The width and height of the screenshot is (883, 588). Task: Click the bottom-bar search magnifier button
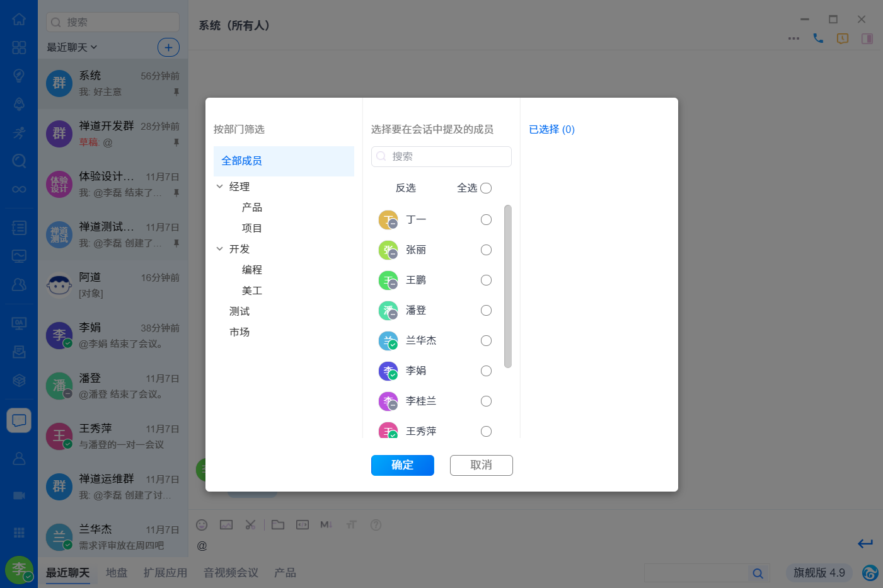(758, 573)
